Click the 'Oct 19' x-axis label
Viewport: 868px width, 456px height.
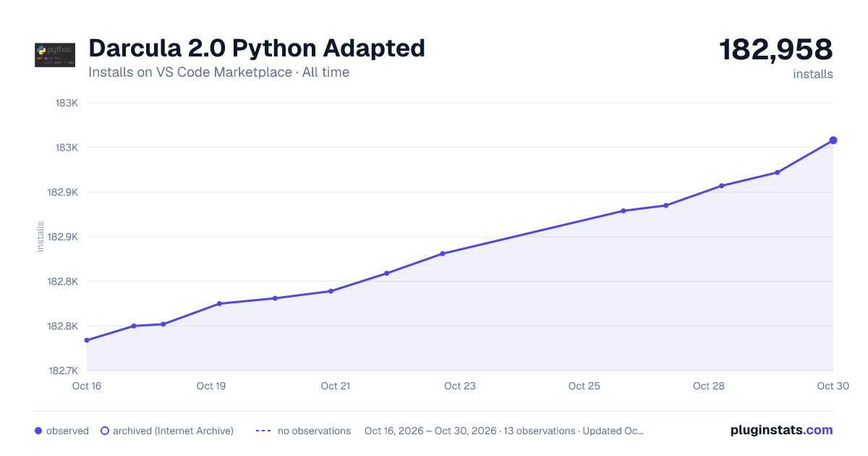click(211, 386)
